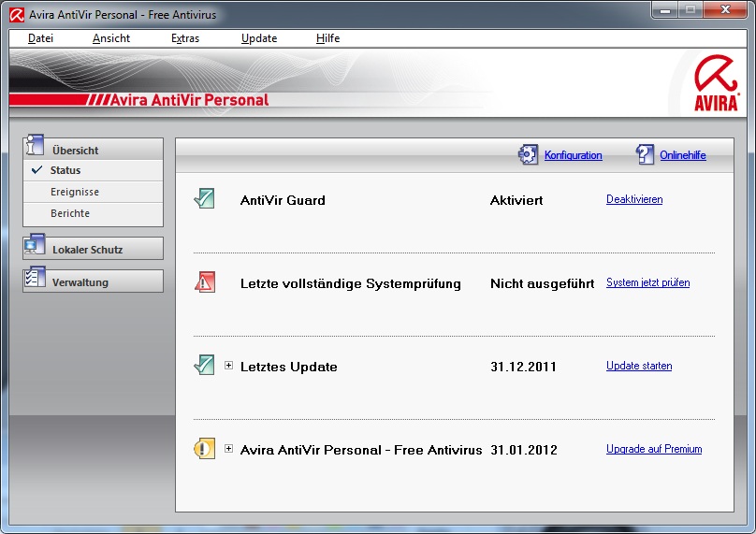Click the green check icon for AntiVir Guard
Image resolution: width=756 pixels, height=534 pixels.
point(204,198)
